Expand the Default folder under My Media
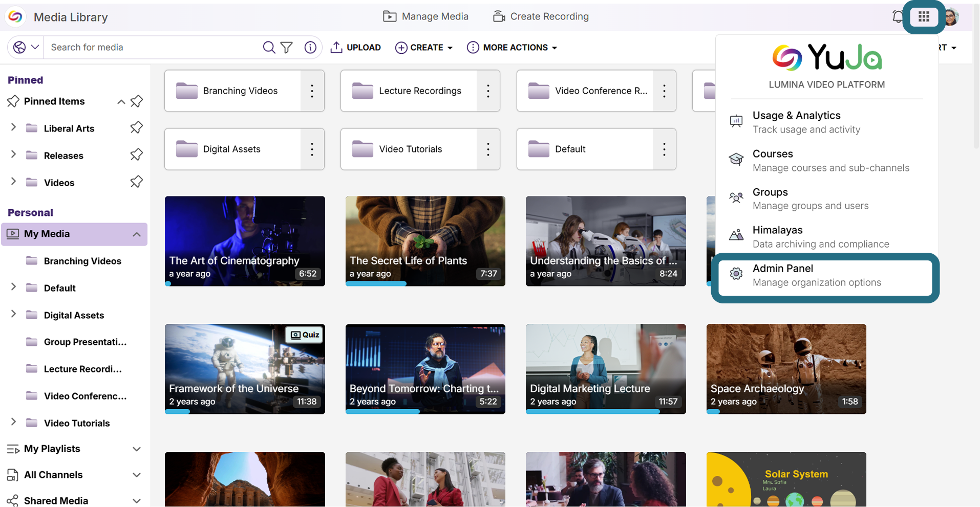 pos(13,287)
